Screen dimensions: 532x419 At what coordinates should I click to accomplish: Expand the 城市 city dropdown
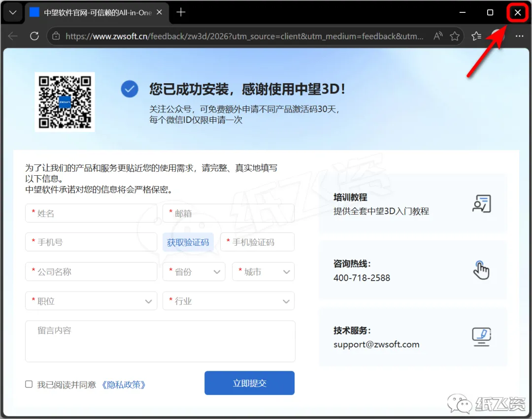263,271
